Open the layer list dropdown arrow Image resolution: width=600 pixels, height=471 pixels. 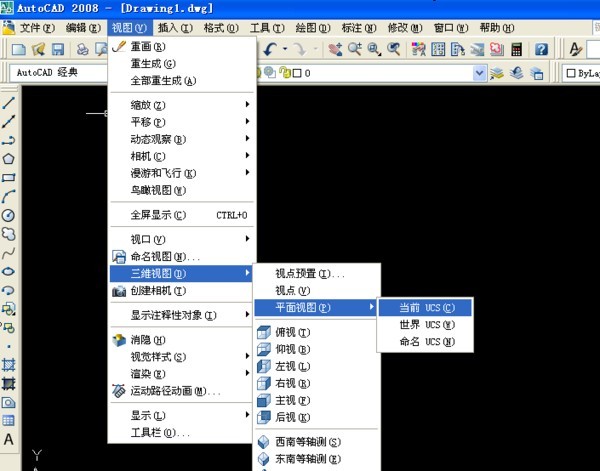[x=479, y=73]
